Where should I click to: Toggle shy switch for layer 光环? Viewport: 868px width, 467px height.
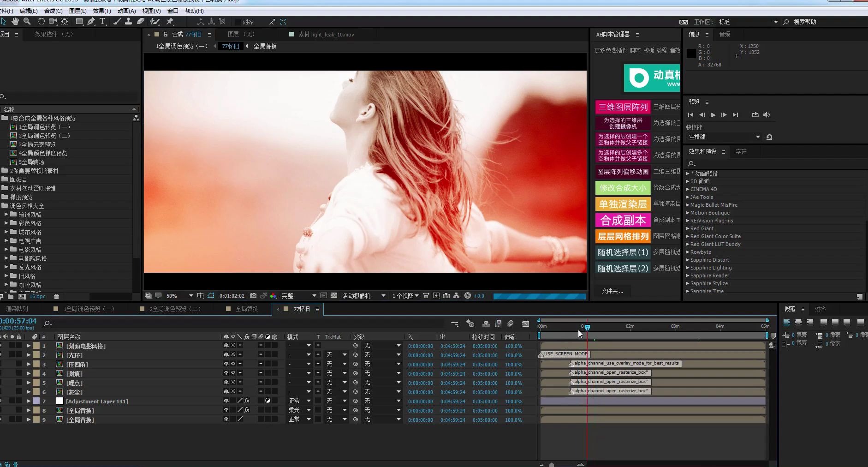point(226,355)
